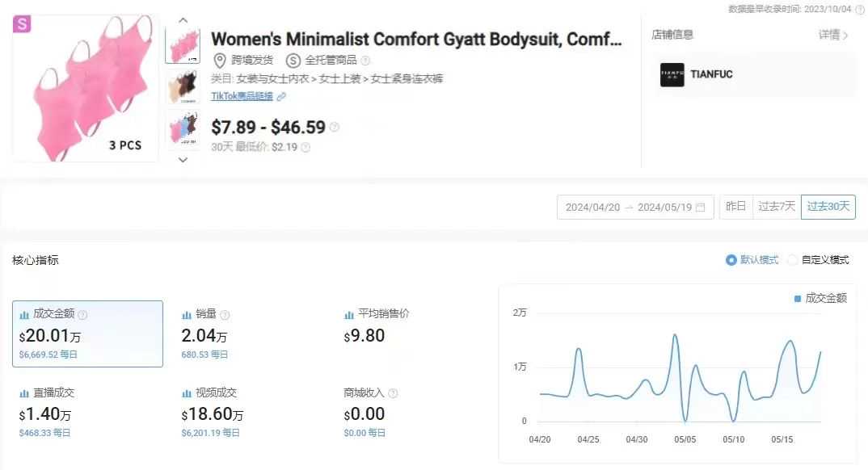Select the beige and black bodysuit thumbnail
The height and width of the screenshot is (470, 868).
(183, 86)
